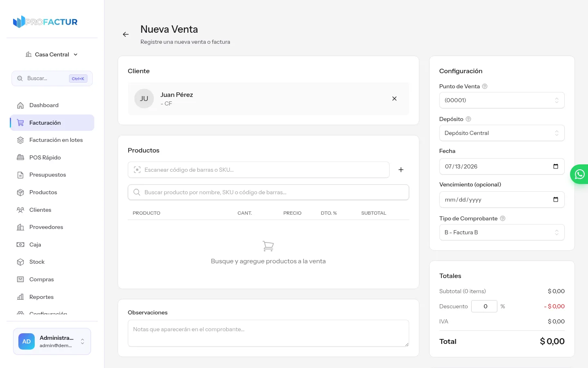
Task: Open the calendar picker for Fecha
Action: 556,166
